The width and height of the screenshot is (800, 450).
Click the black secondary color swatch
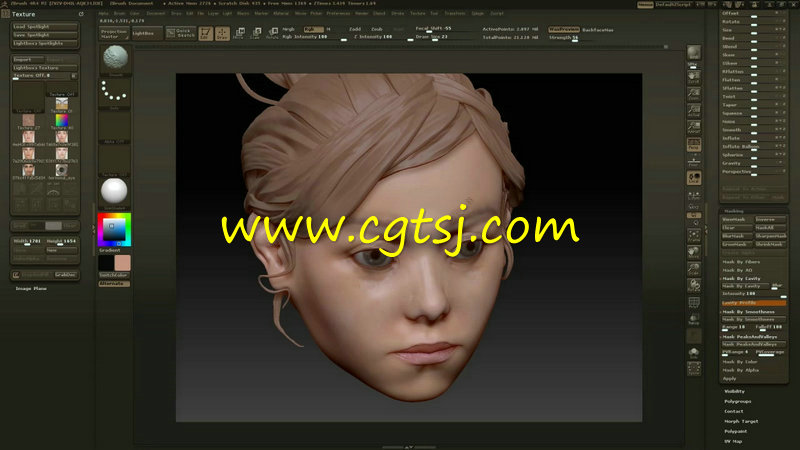tap(106, 263)
